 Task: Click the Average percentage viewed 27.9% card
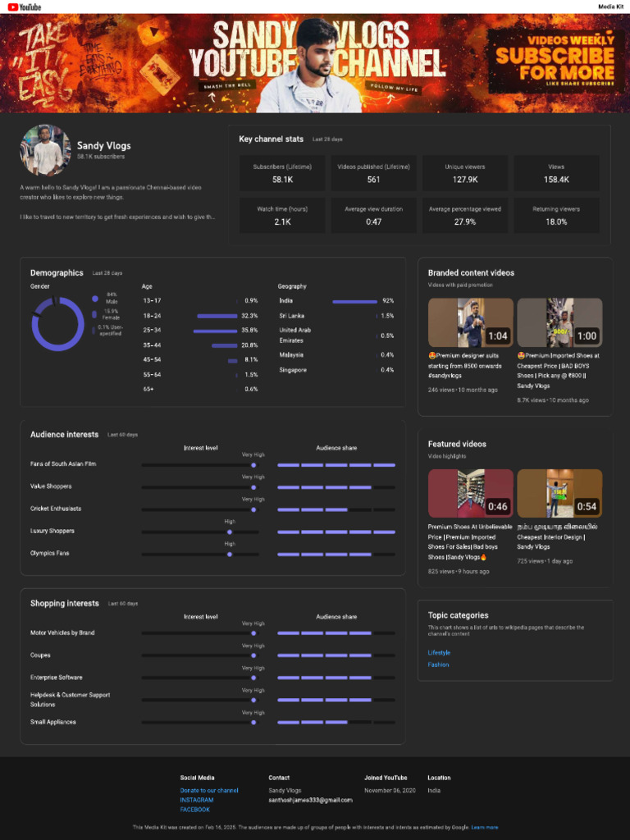tap(465, 216)
